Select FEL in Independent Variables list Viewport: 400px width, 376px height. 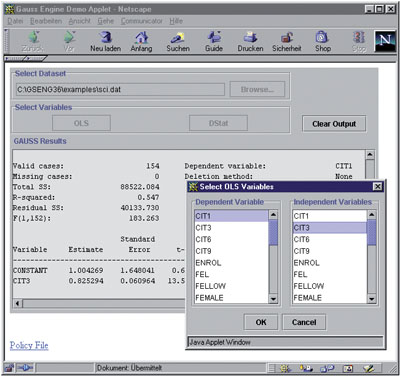pyautogui.click(x=330, y=274)
